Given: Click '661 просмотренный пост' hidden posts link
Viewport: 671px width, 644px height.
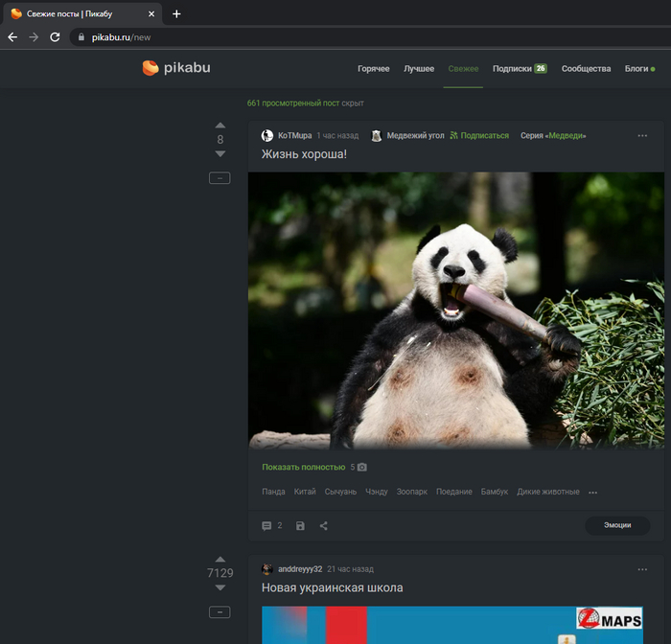Looking at the screenshot, I should (x=293, y=103).
